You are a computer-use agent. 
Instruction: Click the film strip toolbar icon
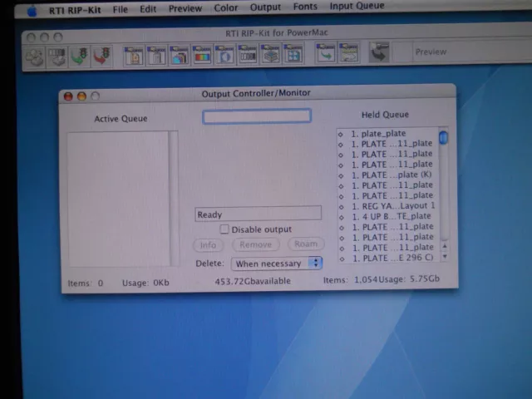click(x=57, y=57)
